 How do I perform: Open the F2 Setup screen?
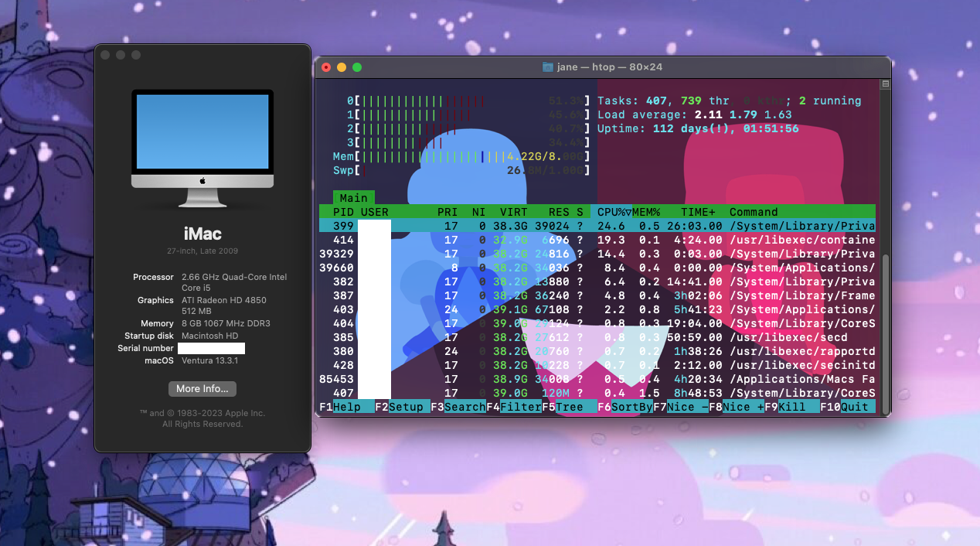tap(398, 406)
